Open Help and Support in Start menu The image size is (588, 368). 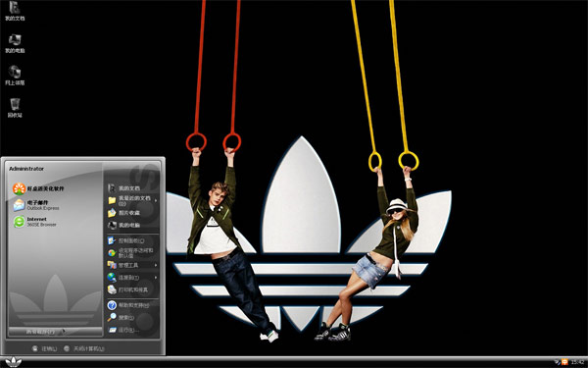pyautogui.click(x=128, y=305)
